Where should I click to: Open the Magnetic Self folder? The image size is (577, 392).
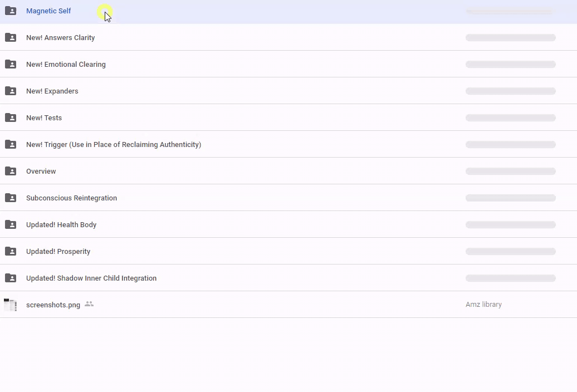[48, 11]
